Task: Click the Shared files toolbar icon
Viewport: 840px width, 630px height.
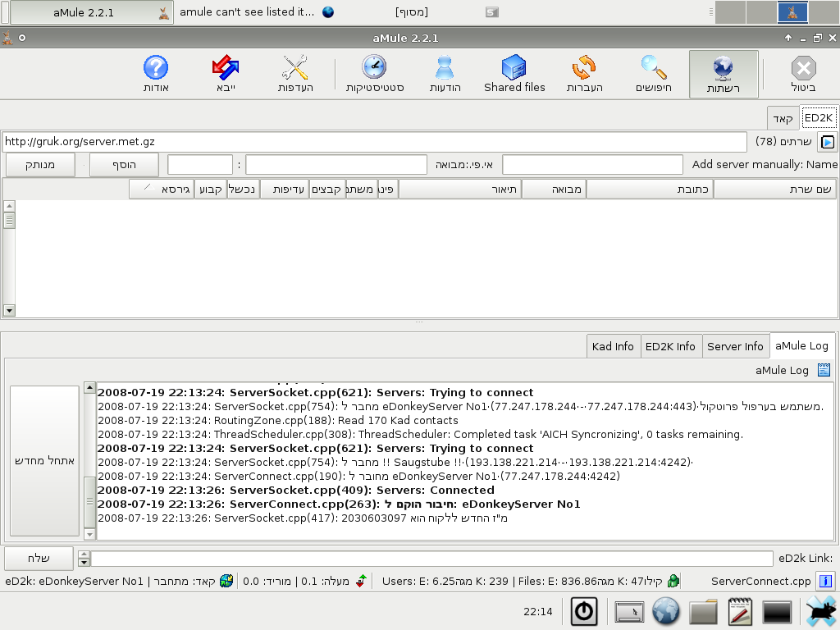Action: click(514, 74)
